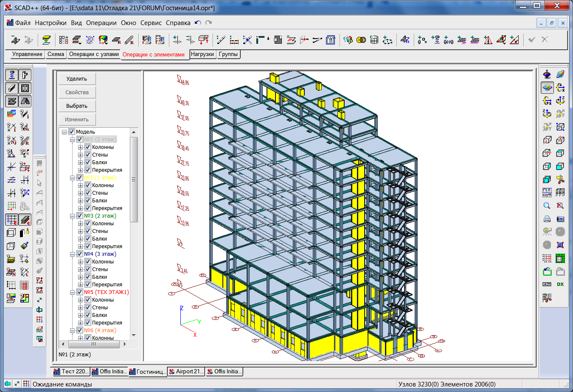Toggle the №3 (2 этаж) checkbox

click(79, 216)
